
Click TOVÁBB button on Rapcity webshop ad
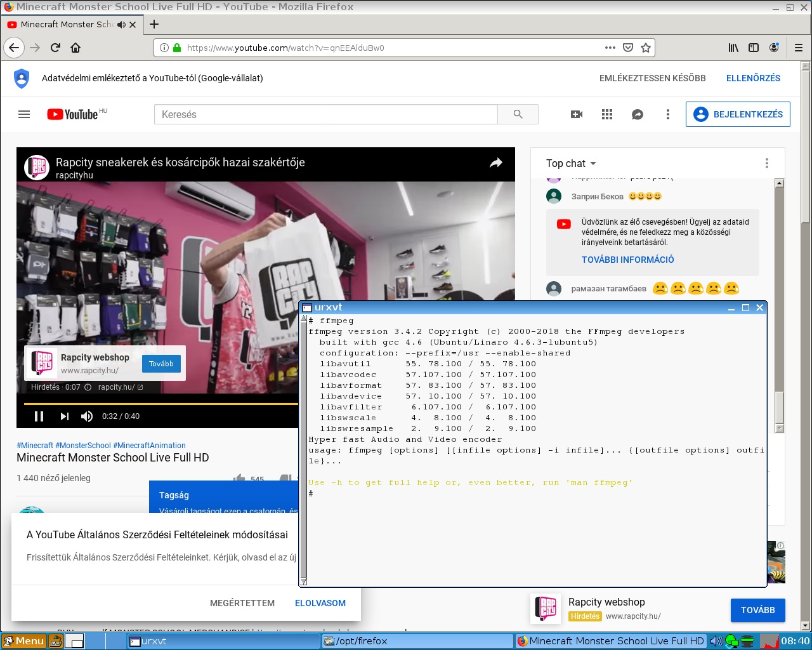pyautogui.click(x=757, y=610)
